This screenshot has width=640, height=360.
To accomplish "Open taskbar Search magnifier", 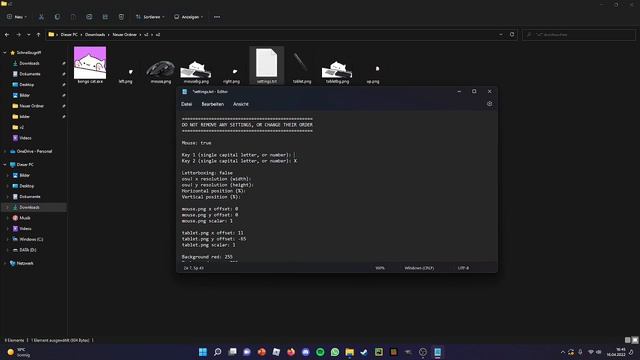I will pos(218,352).
